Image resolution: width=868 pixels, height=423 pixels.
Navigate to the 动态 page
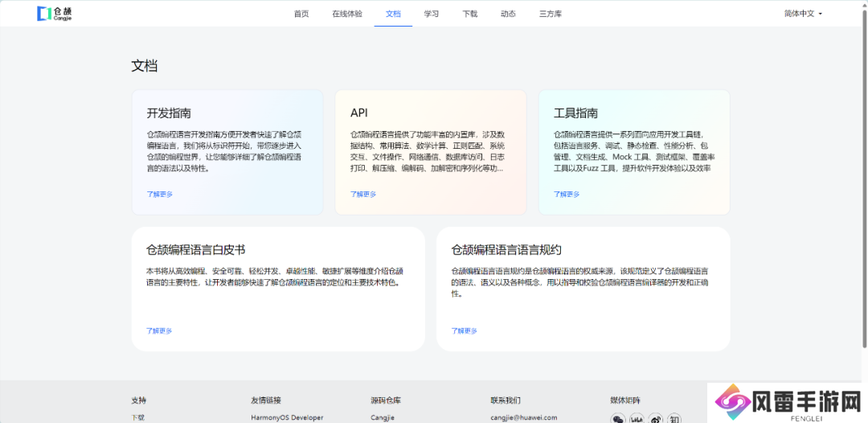[x=508, y=14]
